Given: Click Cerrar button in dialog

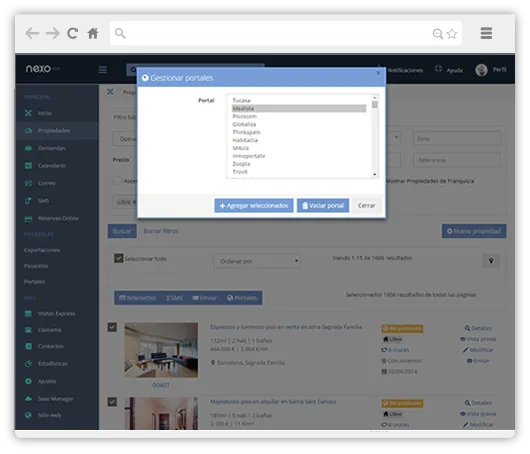Looking at the screenshot, I should [x=366, y=206].
